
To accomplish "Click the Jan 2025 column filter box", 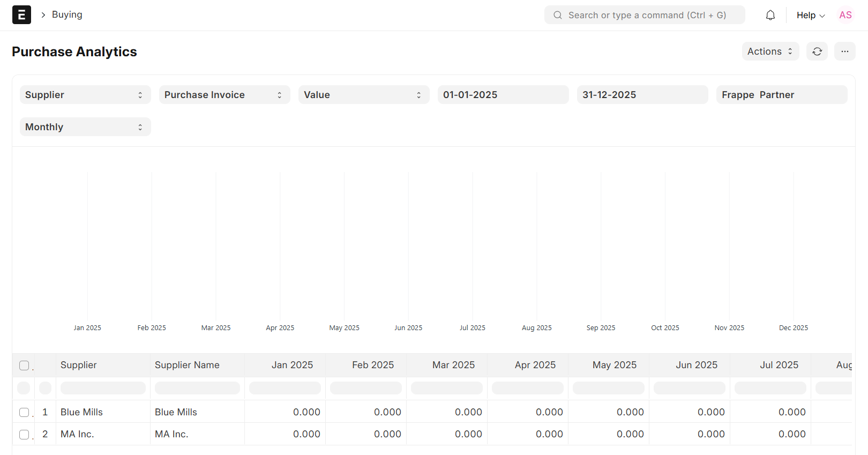I will 285,388.
